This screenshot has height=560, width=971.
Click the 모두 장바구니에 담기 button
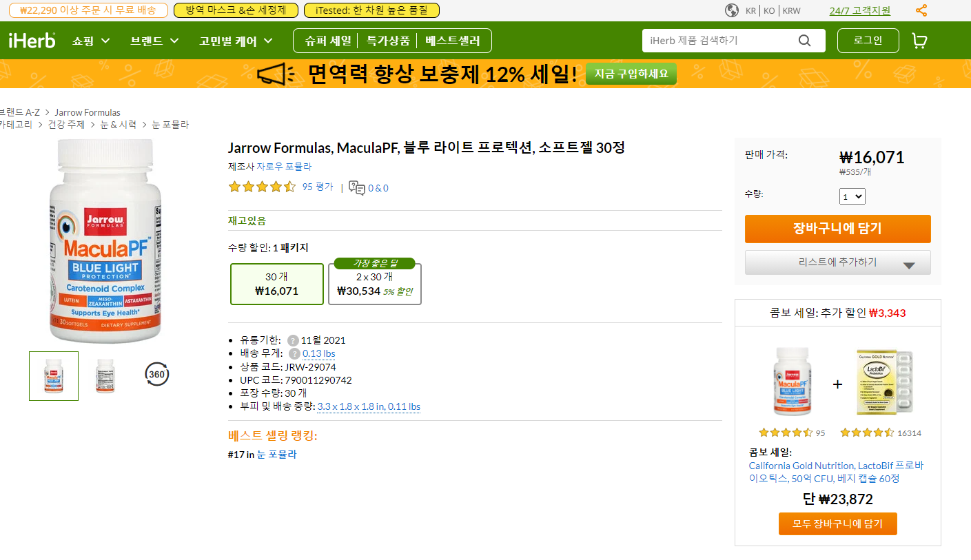coord(837,523)
